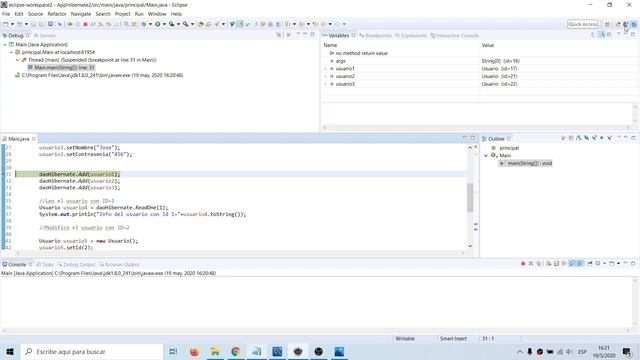The image size is (640, 360).
Task: Click the green Resume button in main toolbar
Action: coord(70,24)
